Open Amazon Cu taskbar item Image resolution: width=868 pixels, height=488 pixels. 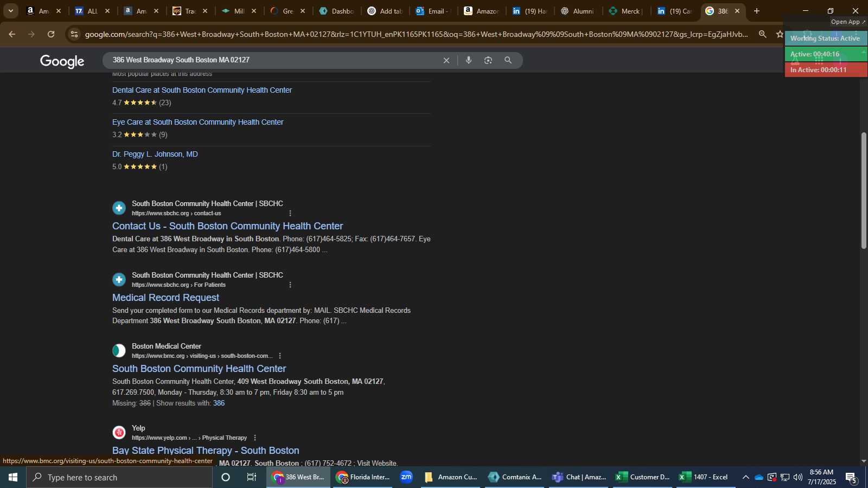(x=451, y=477)
